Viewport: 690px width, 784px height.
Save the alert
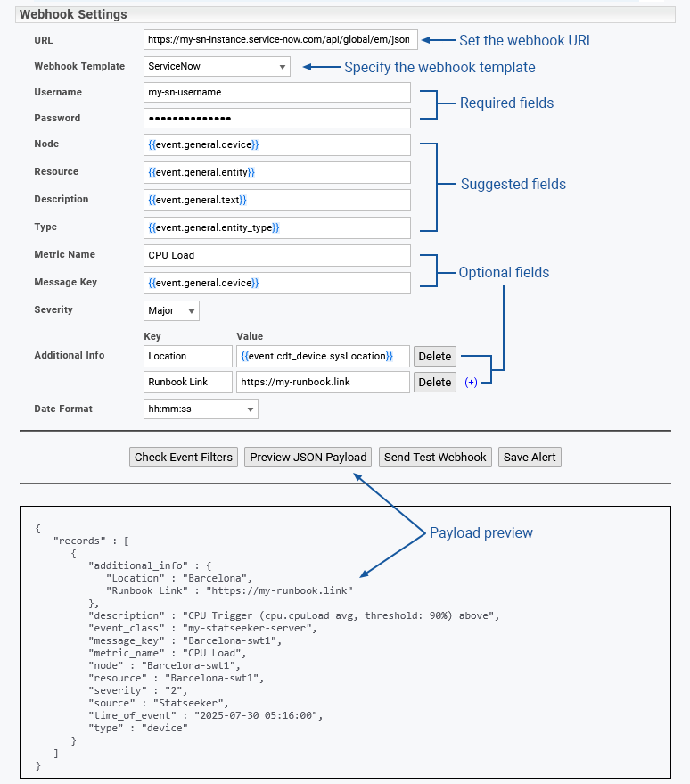[530, 458]
